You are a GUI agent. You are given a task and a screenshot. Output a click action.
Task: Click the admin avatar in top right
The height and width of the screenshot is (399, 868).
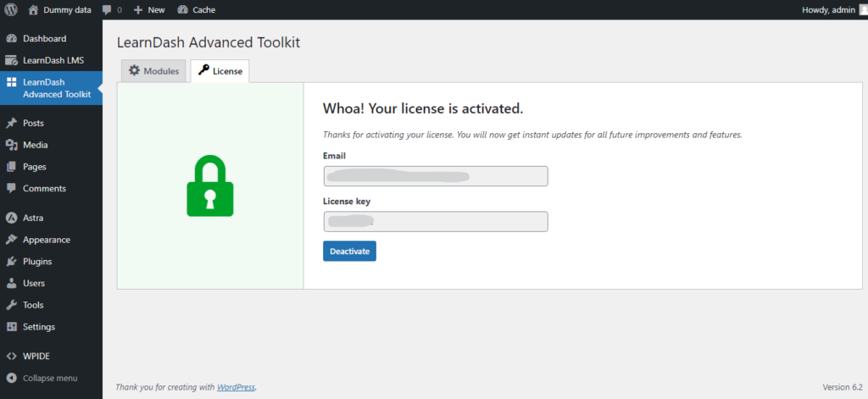coord(863,9)
